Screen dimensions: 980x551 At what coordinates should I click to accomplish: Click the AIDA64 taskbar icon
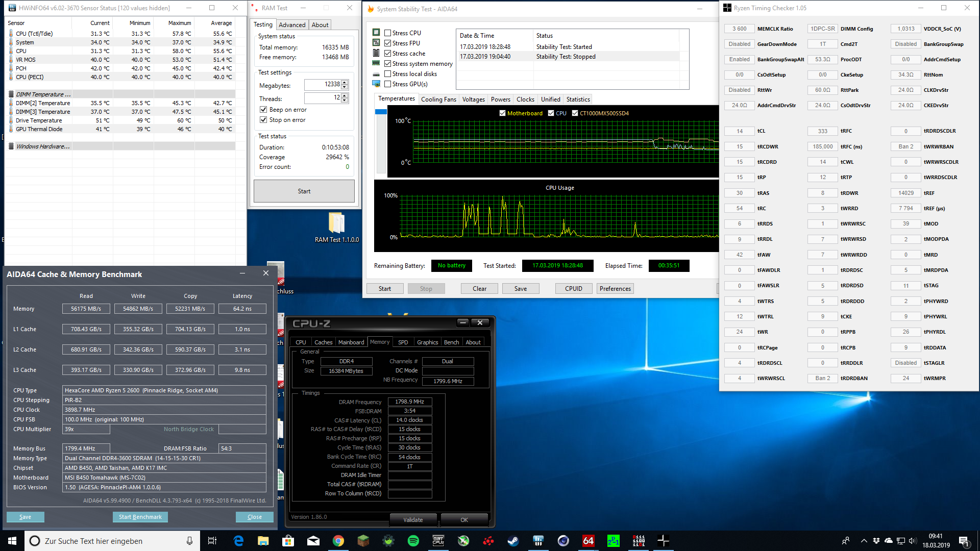click(x=588, y=541)
